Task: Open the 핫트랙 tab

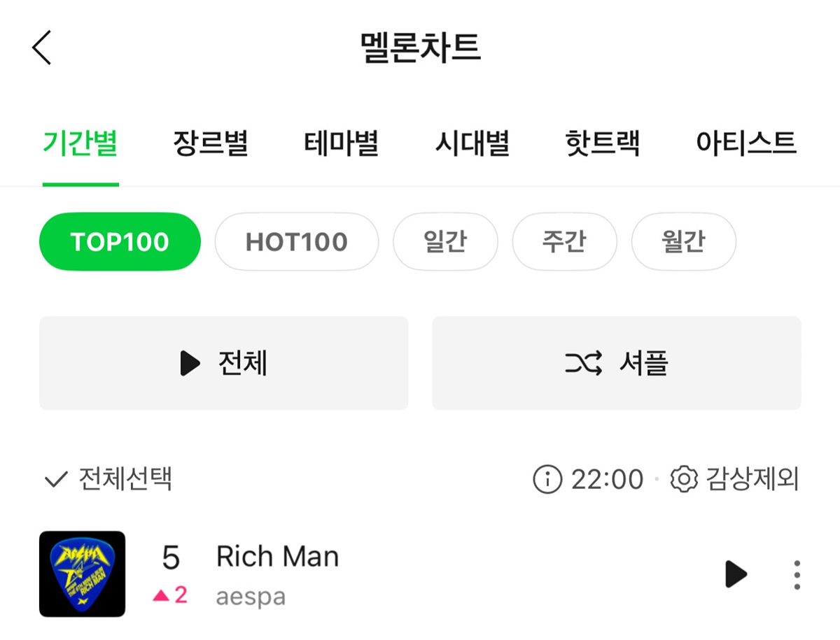Action: pyautogui.click(x=602, y=144)
